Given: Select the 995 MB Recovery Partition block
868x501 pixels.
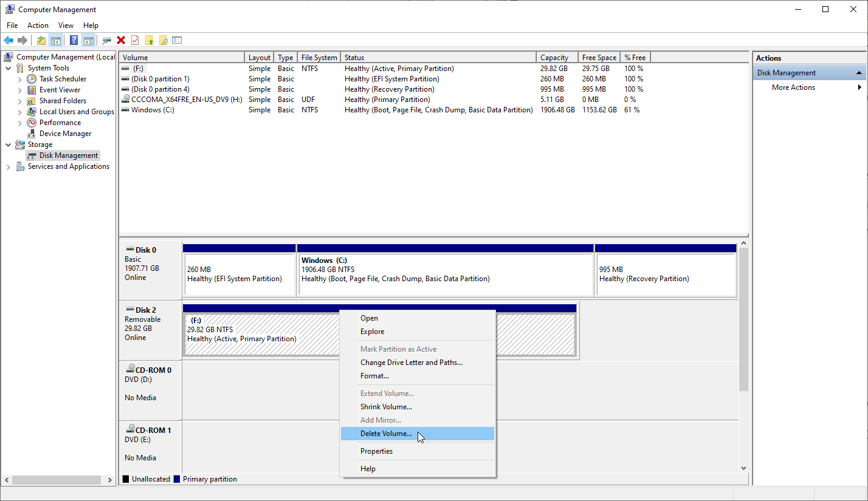Looking at the screenshot, I should (x=666, y=270).
